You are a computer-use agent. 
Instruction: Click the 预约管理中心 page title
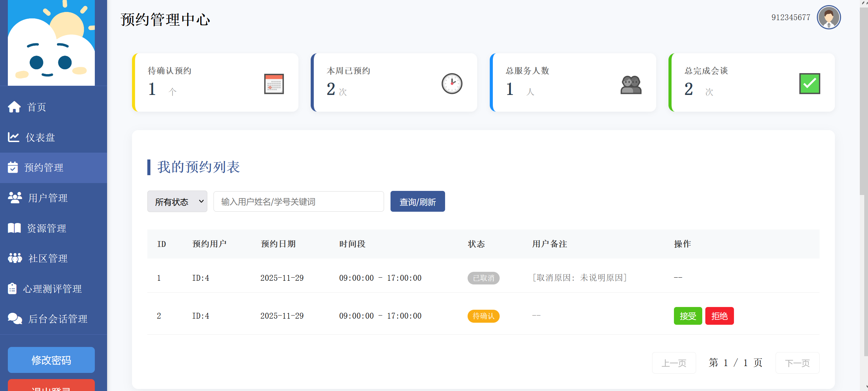[165, 19]
